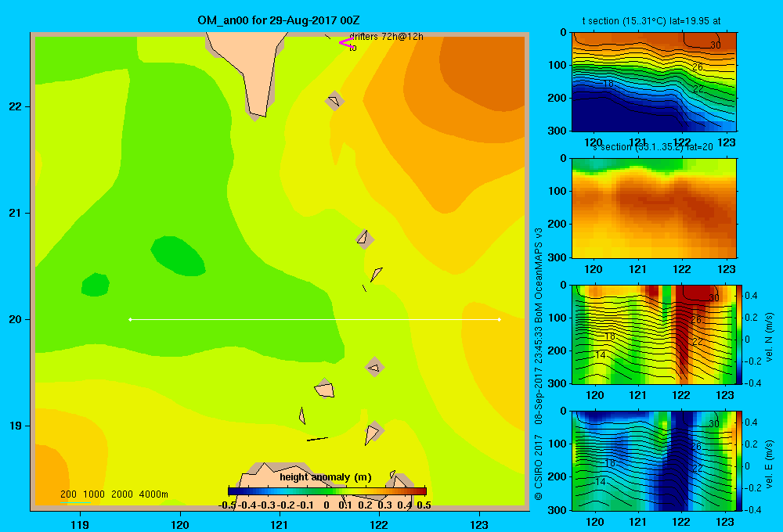This screenshot has width=783, height=532.
Task: Click the longitude label '121' below the main map
Action: pos(280,524)
